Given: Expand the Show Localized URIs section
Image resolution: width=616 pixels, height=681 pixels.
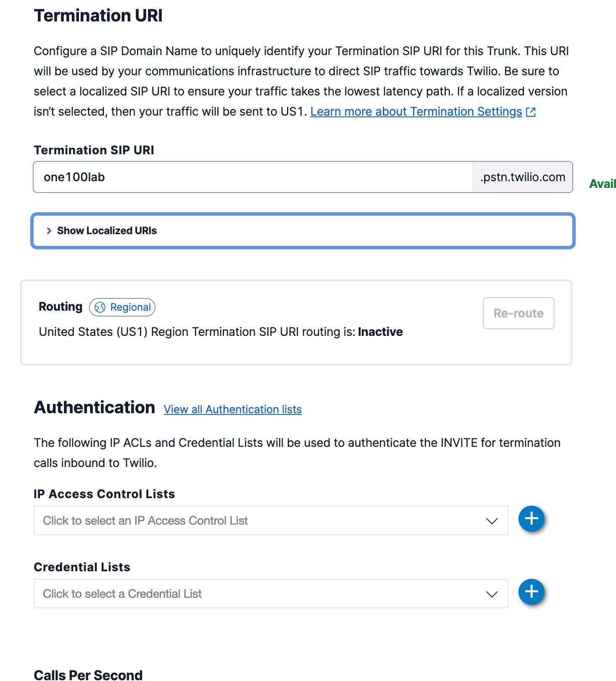Looking at the screenshot, I should [x=107, y=231].
